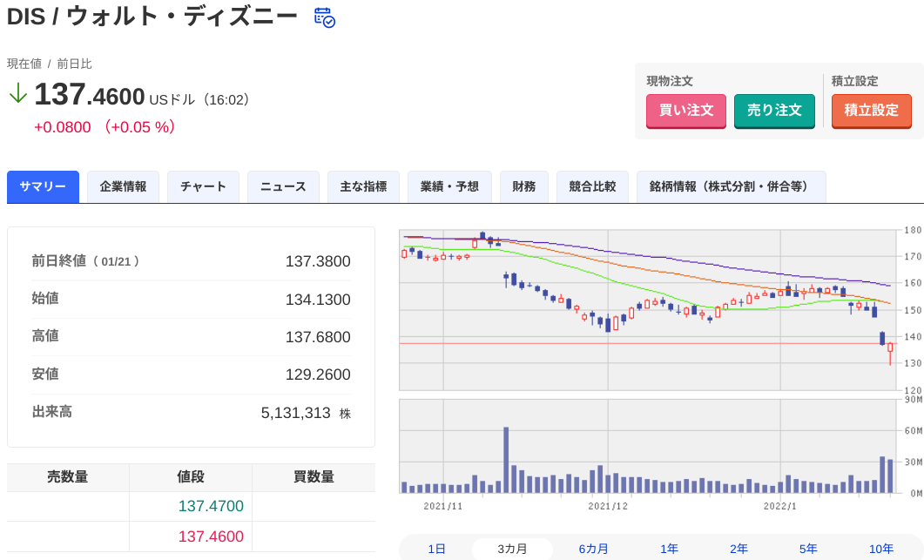The width and height of the screenshot is (924, 560).
Task: Click the ask price 137.4700
Action: (211, 506)
